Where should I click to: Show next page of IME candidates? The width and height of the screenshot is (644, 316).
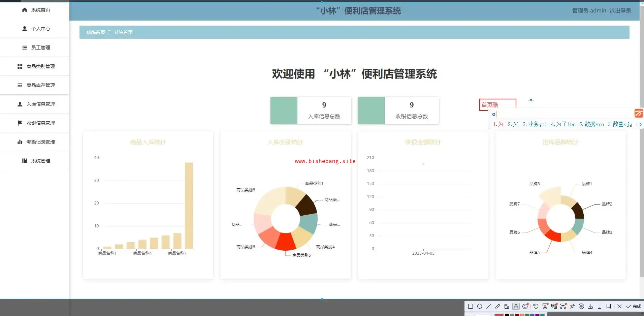[x=640, y=124]
